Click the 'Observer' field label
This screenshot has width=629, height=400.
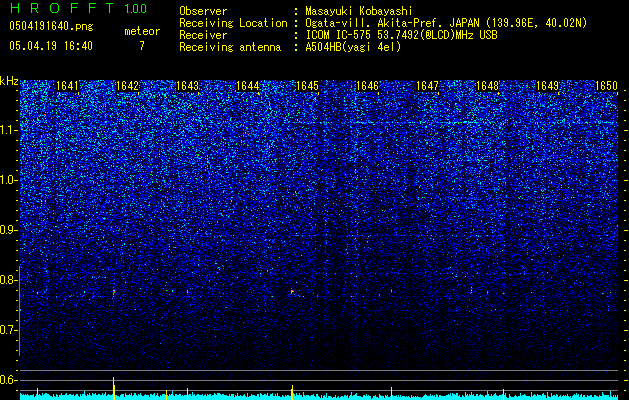(203, 11)
